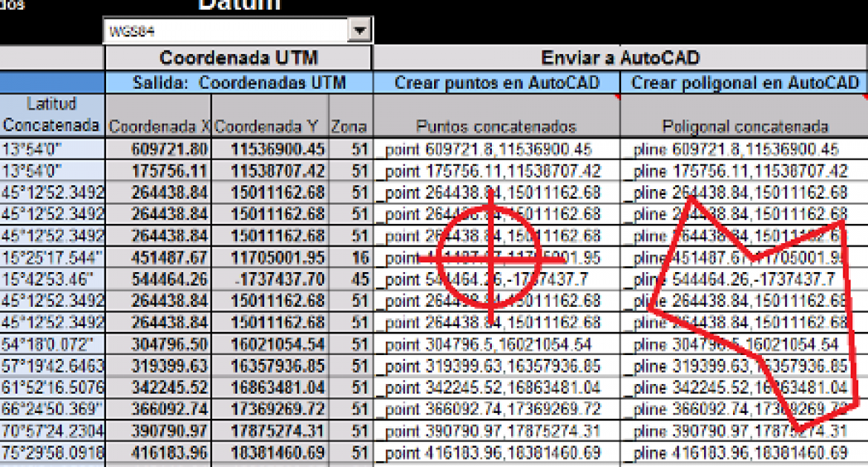Select the Zona column header
The height and width of the screenshot is (467, 868).
pyautogui.click(x=349, y=127)
